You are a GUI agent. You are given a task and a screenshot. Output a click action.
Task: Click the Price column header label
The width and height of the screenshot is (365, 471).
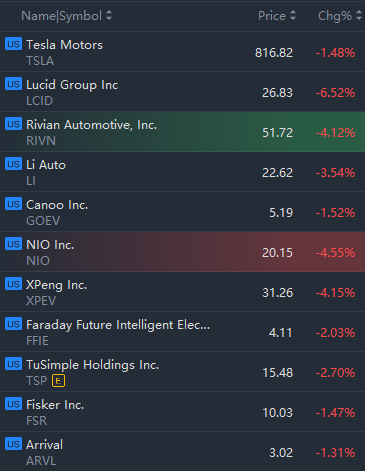(x=272, y=16)
